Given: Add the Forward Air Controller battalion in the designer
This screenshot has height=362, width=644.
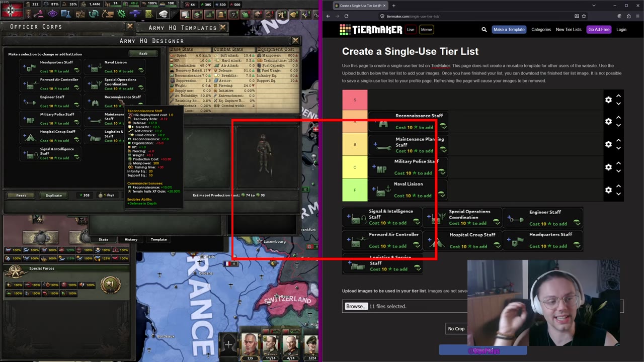Looking at the screenshot, I should click(x=49, y=84).
